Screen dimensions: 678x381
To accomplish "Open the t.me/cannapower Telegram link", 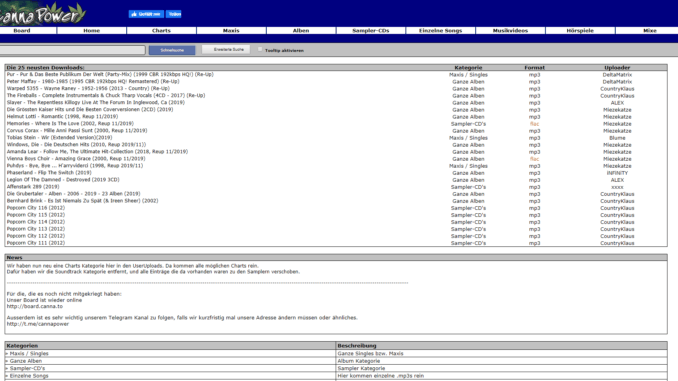I will (38, 324).
